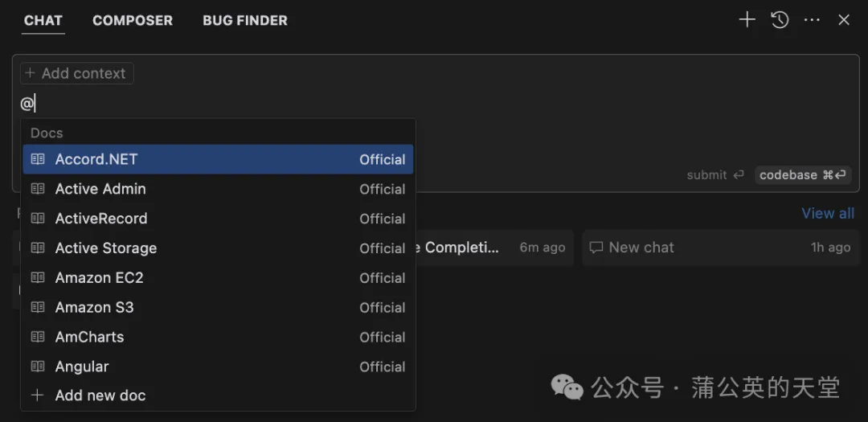Click the book icon beside Accord.NET
Image resolution: width=868 pixels, height=422 pixels.
coord(38,159)
